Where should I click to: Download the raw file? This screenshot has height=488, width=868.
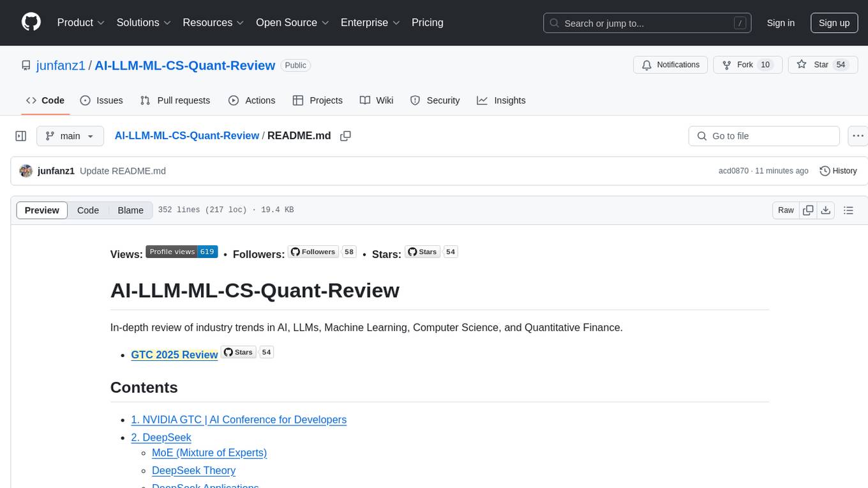tap(826, 210)
